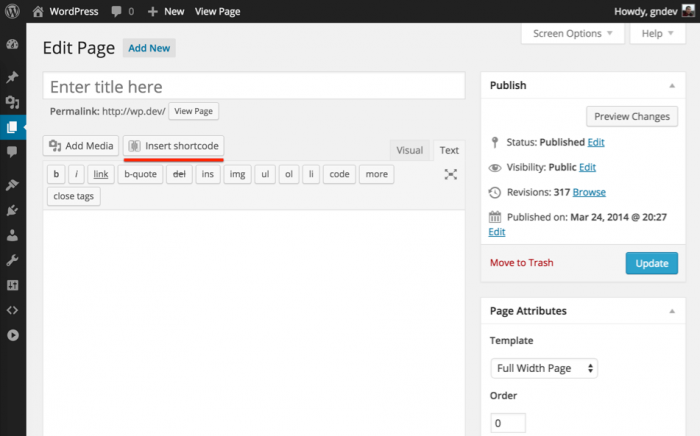The width and height of the screenshot is (700, 436).
Task: Click the WordPress logo in admin bar
Action: click(12, 11)
